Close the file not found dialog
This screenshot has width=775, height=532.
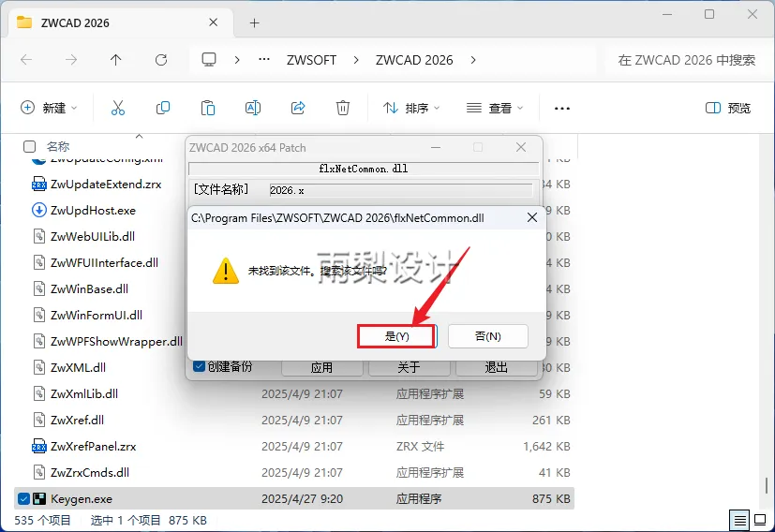pyautogui.click(x=532, y=218)
